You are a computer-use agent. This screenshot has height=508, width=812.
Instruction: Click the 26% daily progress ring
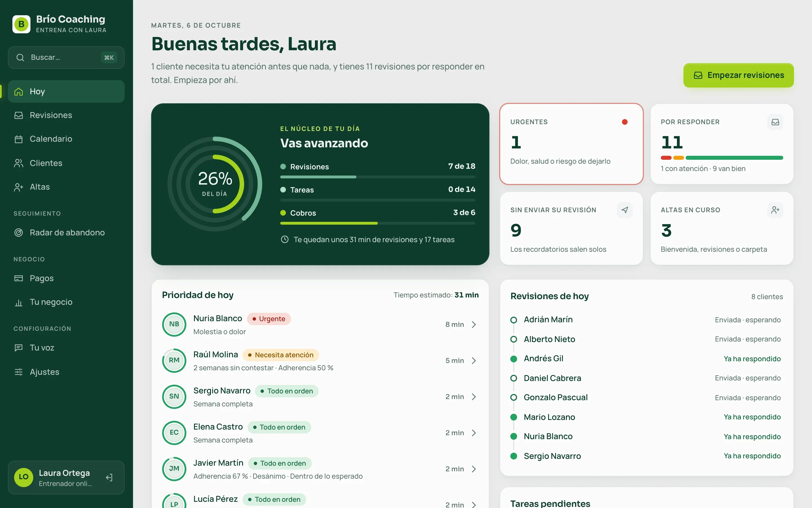pyautogui.click(x=215, y=184)
